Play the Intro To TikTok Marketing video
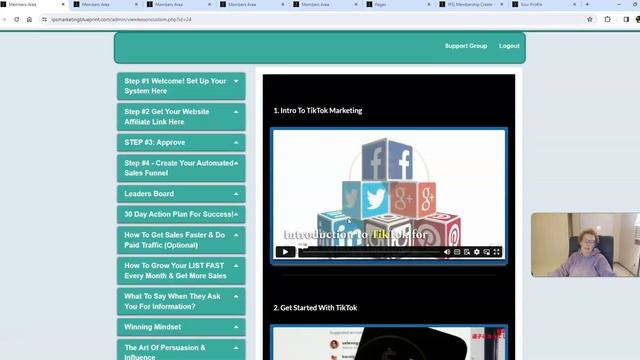640x360 pixels. pyautogui.click(x=285, y=252)
